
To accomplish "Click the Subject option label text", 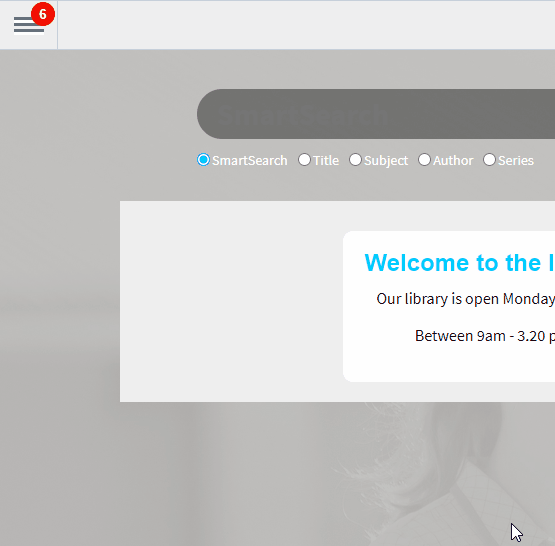I will click(x=386, y=161).
